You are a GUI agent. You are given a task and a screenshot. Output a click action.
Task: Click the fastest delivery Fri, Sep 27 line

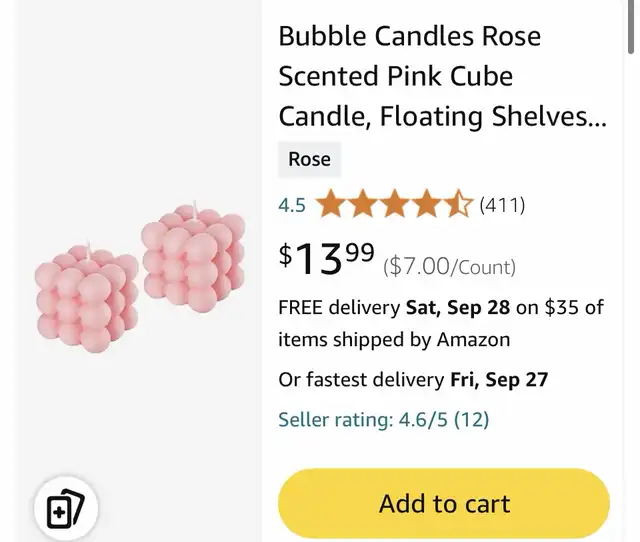pyautogui.click(x=413, y=380)
